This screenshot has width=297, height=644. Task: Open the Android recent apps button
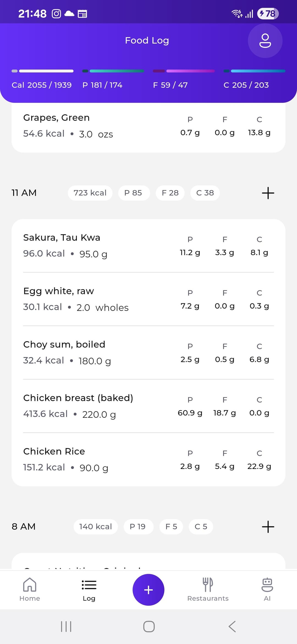(x=66, y=626)
